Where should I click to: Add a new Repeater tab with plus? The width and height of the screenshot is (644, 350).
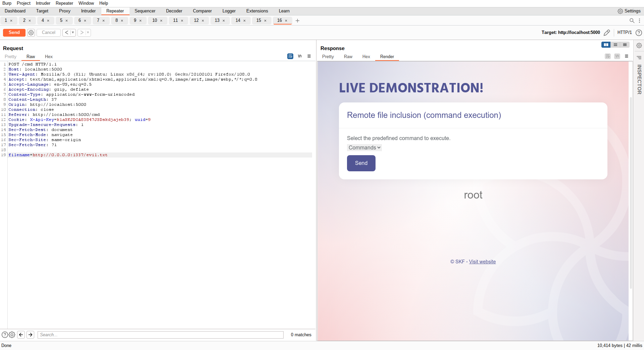[x=297, y=21]
